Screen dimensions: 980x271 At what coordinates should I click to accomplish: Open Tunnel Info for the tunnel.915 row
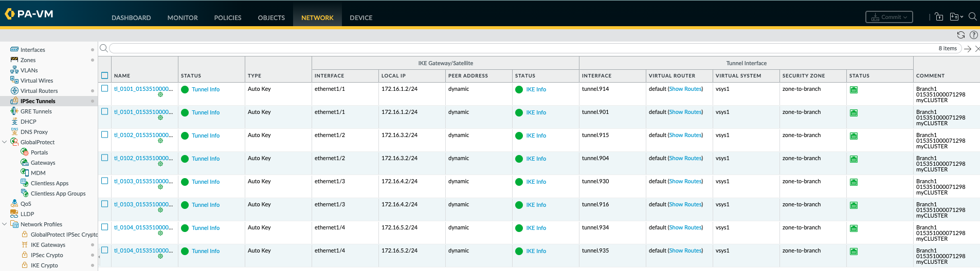[206, 135]
